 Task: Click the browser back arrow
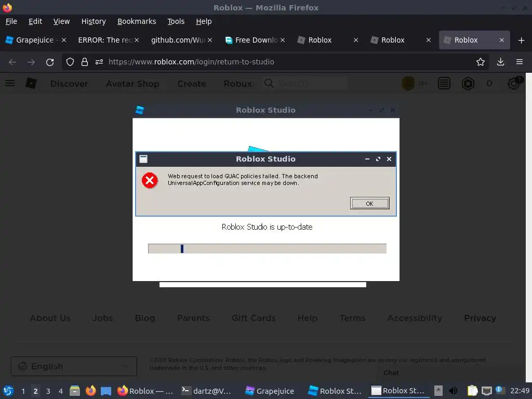(x=12, y=62)
